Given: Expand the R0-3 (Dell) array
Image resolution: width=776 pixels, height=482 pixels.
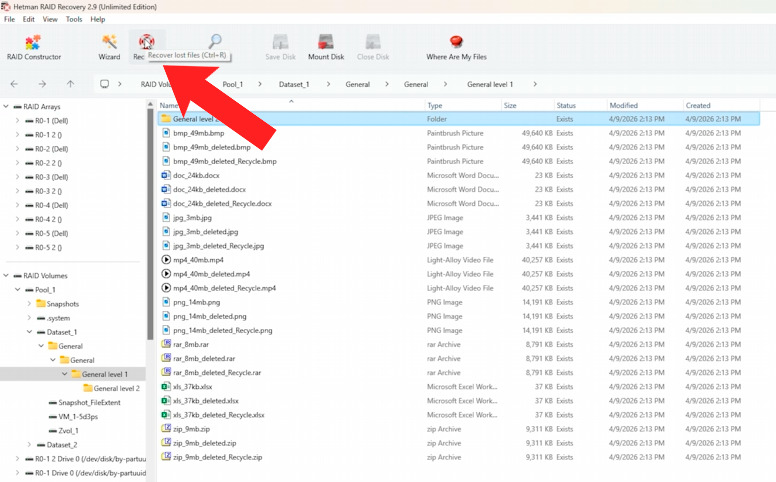Looking at the screenshot, I should [x=17, y=177].
